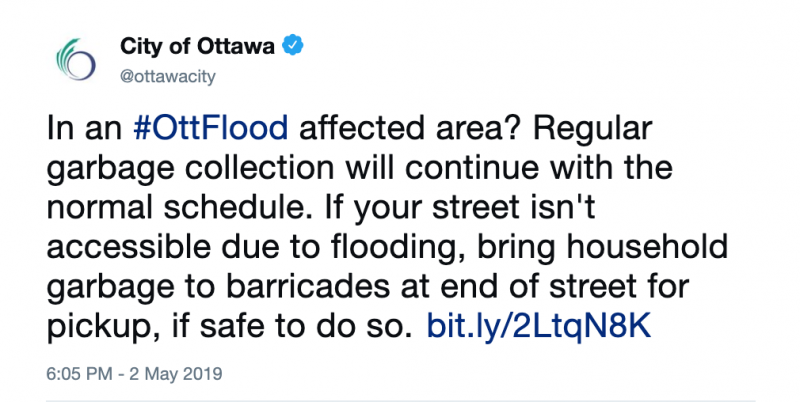This screenshot has width=800, height=402.
Task: Click the 6:05 PM time in the timestamp
Action: click(74, 376)
